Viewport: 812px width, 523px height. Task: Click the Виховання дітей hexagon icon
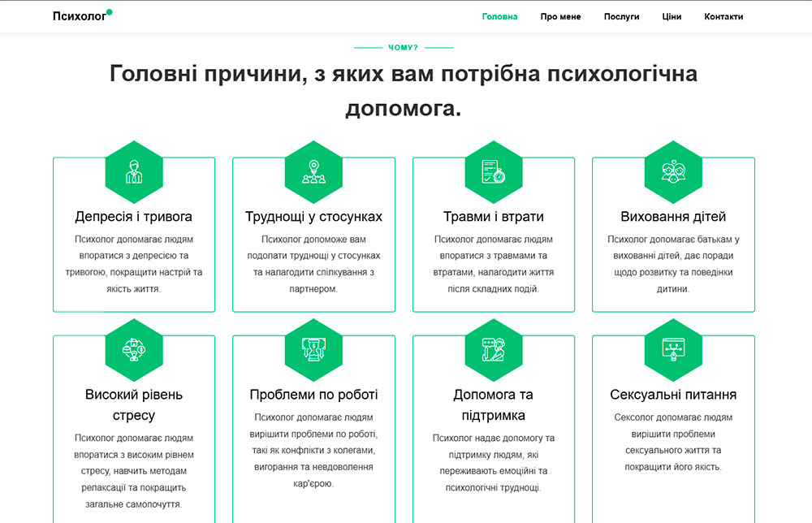coord(673,172)
